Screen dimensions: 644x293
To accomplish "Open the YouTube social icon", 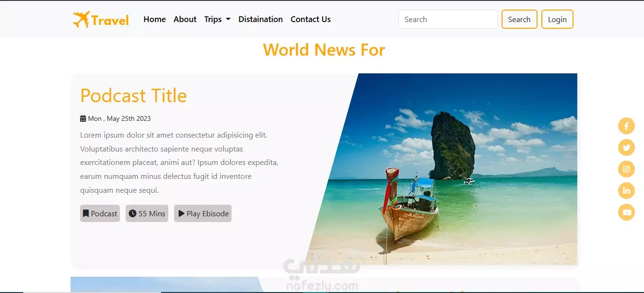I will tap(626, 212).
